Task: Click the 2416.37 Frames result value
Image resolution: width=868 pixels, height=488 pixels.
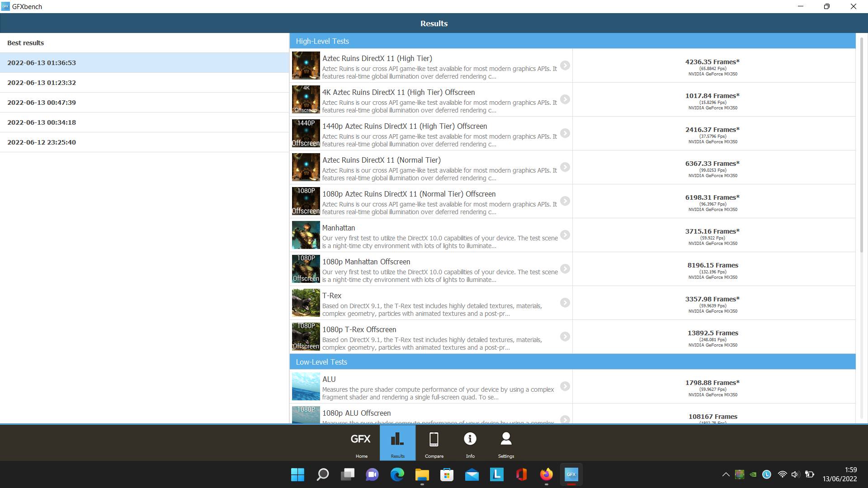Action: pyautogui.click(x=712, y=130)
